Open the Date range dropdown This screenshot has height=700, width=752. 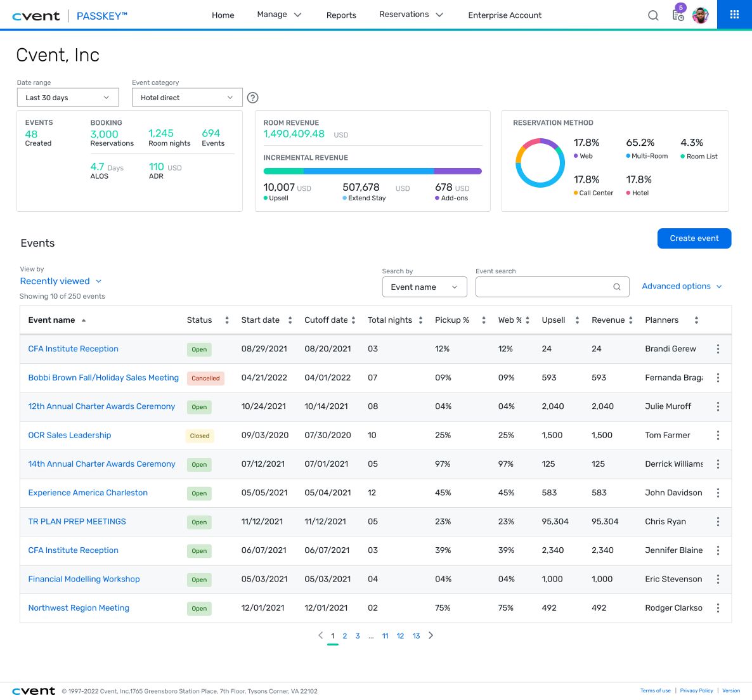68,98
